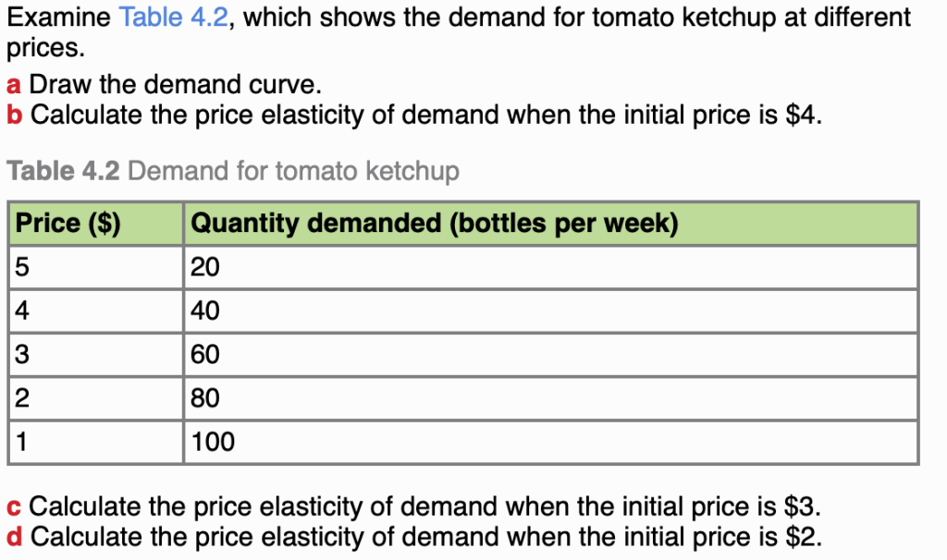Click the price cell showing 4
Screen dimensions: 947x560
(23, 311)
